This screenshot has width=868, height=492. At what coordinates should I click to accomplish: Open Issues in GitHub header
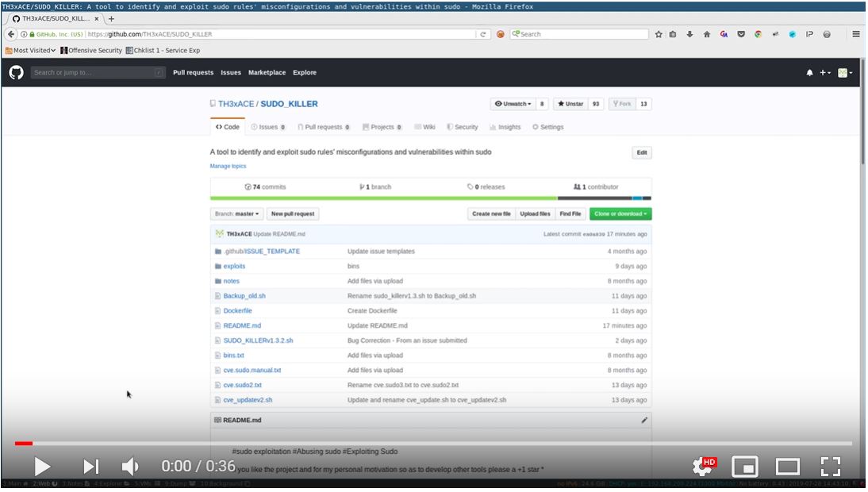click(231, 72)
